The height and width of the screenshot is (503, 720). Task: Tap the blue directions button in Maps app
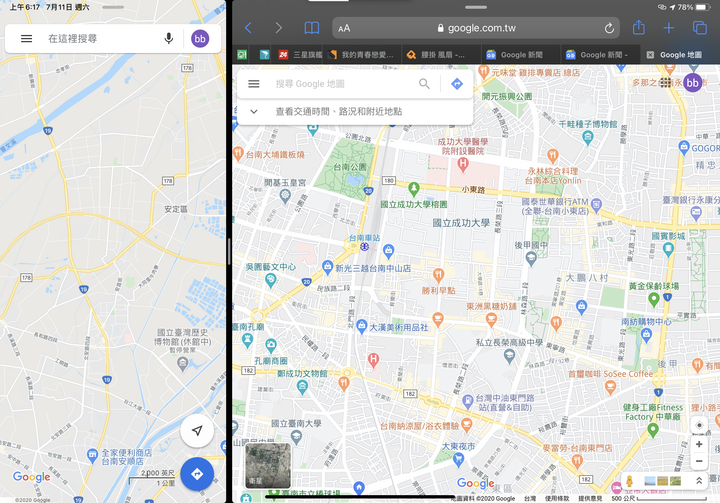[197, 474]
